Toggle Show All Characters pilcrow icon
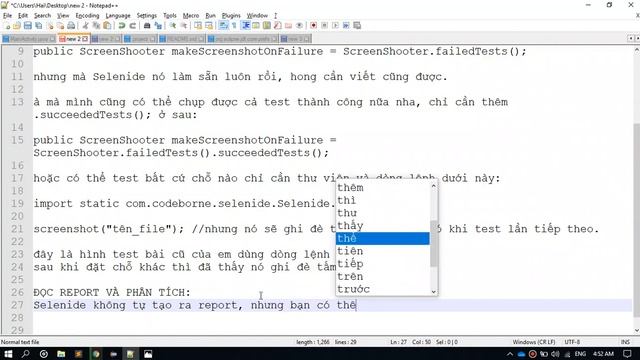 point(234,26)
